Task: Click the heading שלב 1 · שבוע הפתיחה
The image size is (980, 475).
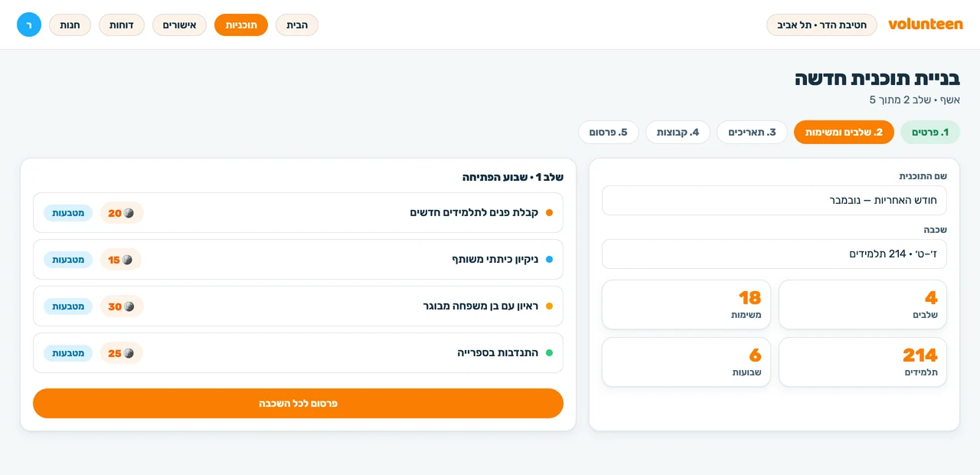Action: pos(513,177)
